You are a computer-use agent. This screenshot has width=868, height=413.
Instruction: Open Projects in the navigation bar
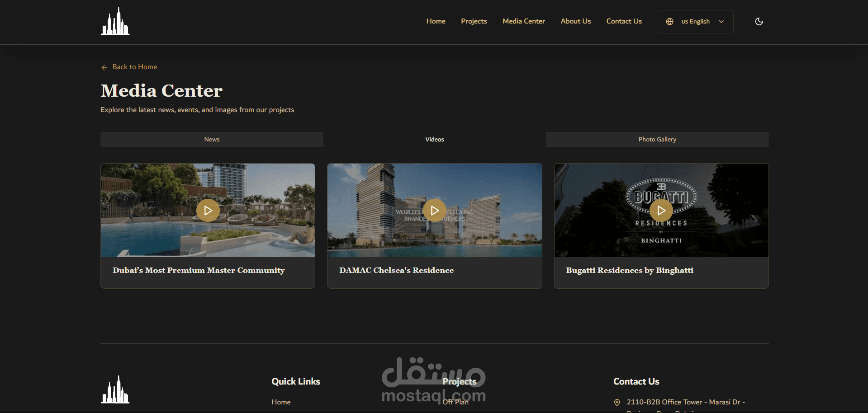pyautogui.click(x=474, y=21)
